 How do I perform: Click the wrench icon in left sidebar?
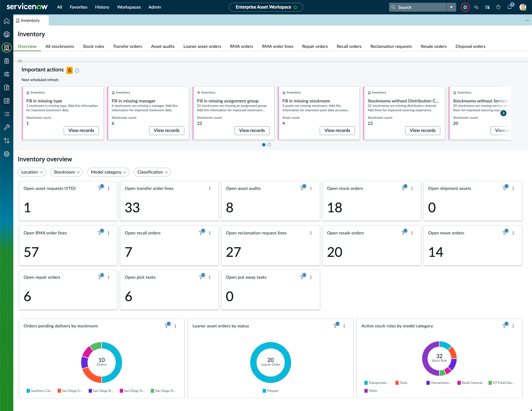(7, 127)
